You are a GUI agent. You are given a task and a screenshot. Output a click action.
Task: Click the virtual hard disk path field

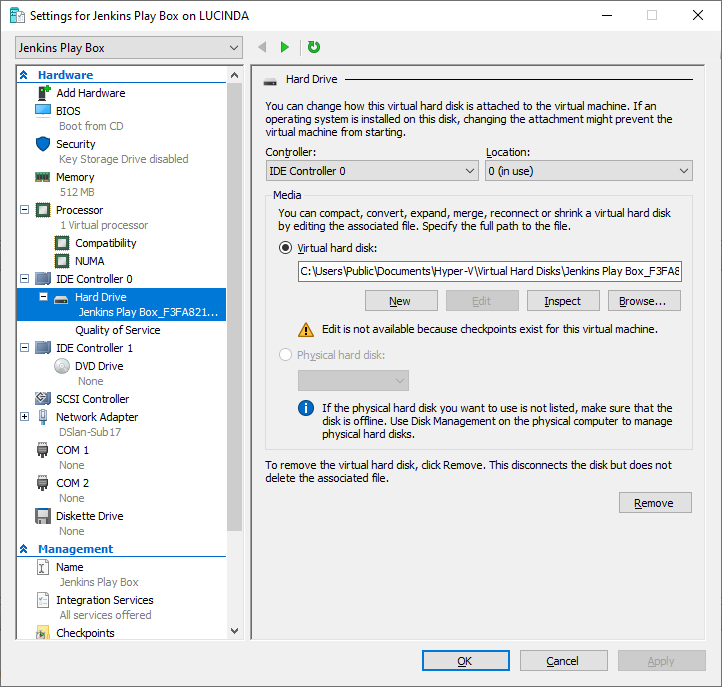pyautogui.click(x=489, y=271)
